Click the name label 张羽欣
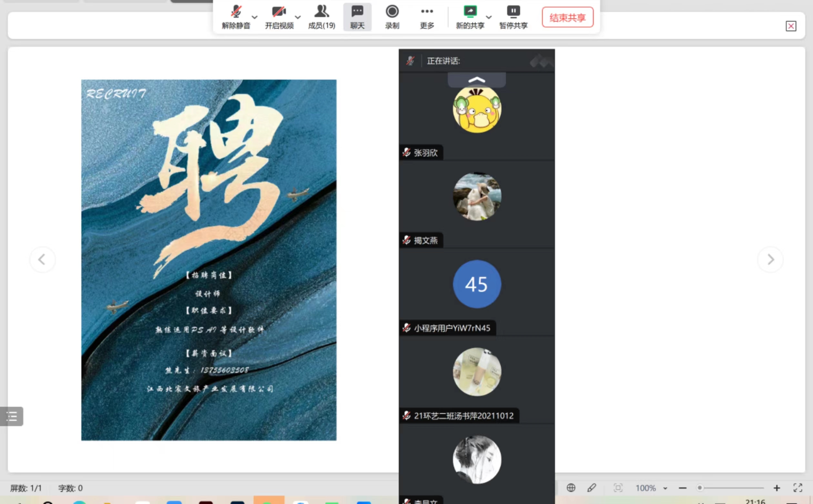813x504 pixels. 426,153
